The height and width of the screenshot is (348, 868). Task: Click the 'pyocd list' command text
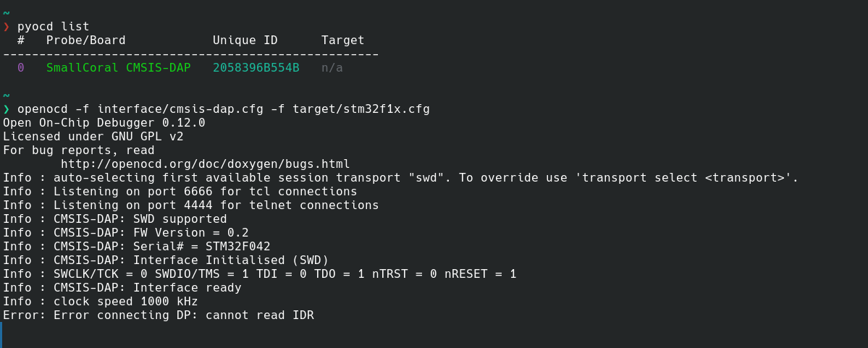54,27
